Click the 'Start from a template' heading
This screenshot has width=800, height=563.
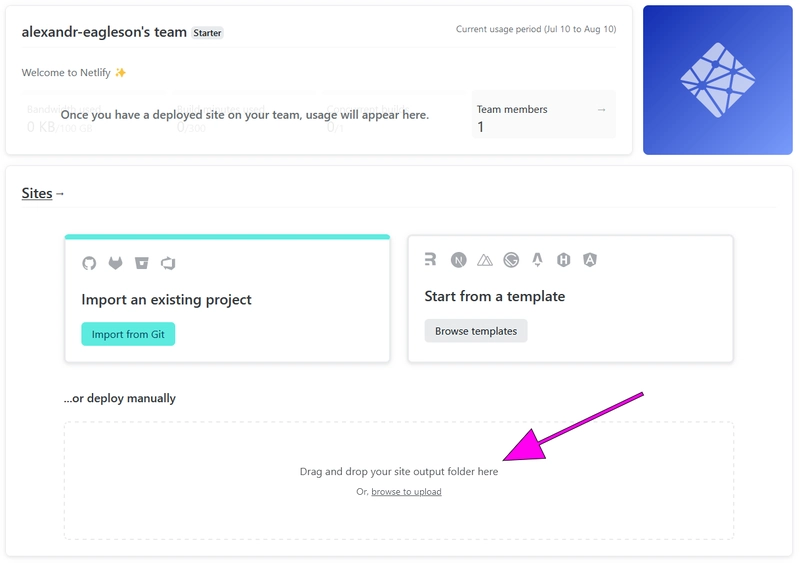click(x=495, y=296)
